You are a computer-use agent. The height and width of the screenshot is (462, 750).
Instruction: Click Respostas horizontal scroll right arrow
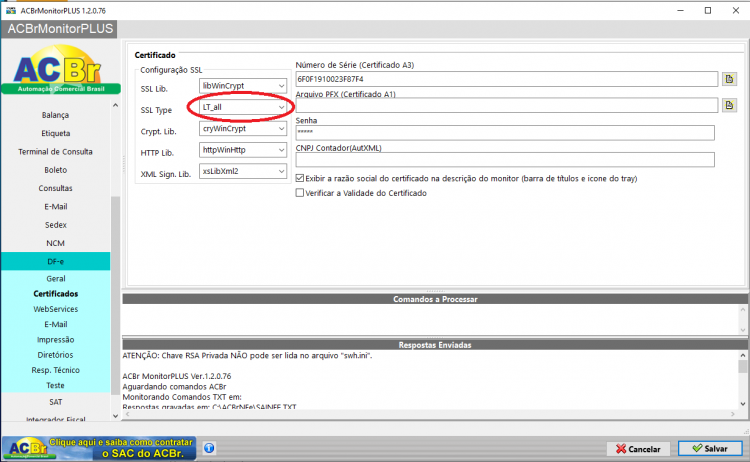click(x=733, y=414)
